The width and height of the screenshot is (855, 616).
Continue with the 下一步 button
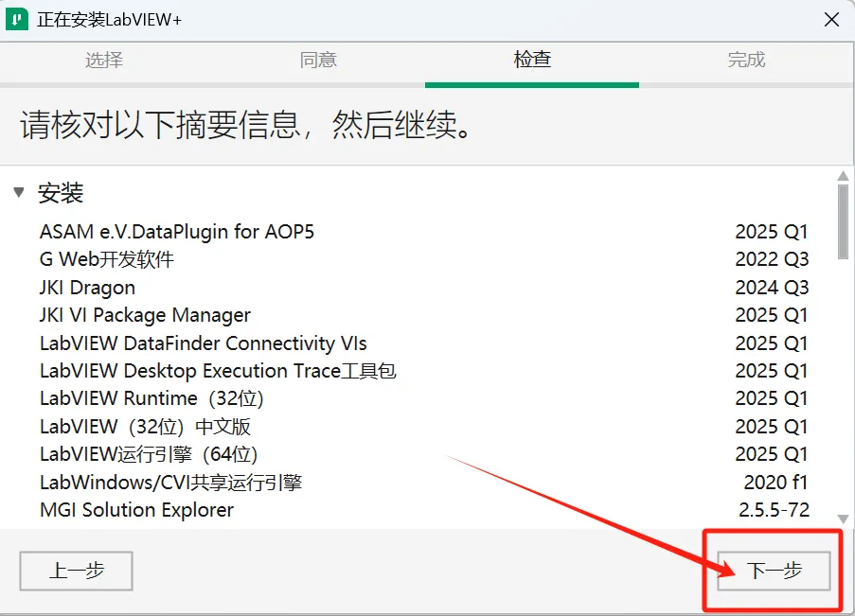point(774,571)
